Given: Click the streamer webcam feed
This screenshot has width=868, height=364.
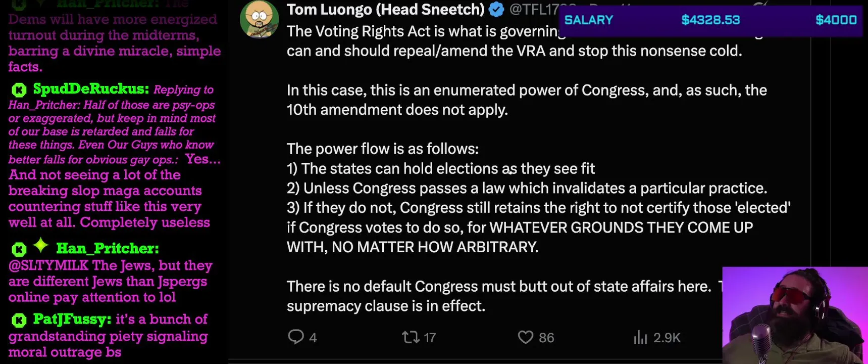Looking at the screenshot, I should click(x=795, y=315).
